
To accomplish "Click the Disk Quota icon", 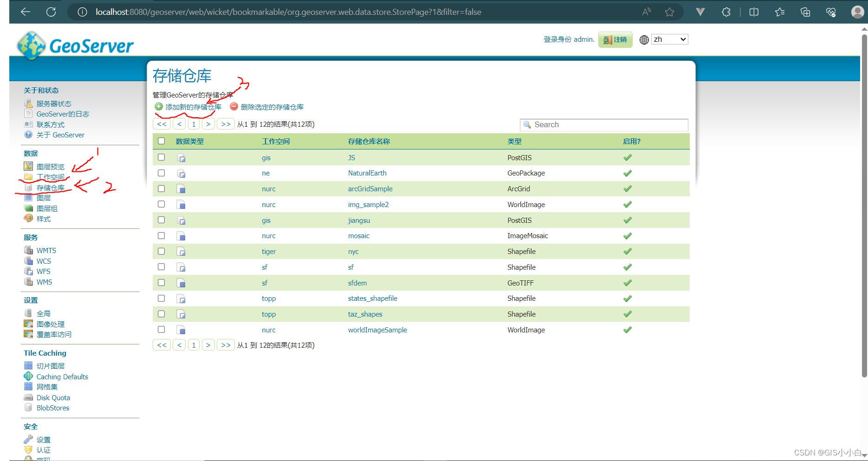I will [28, 397].
